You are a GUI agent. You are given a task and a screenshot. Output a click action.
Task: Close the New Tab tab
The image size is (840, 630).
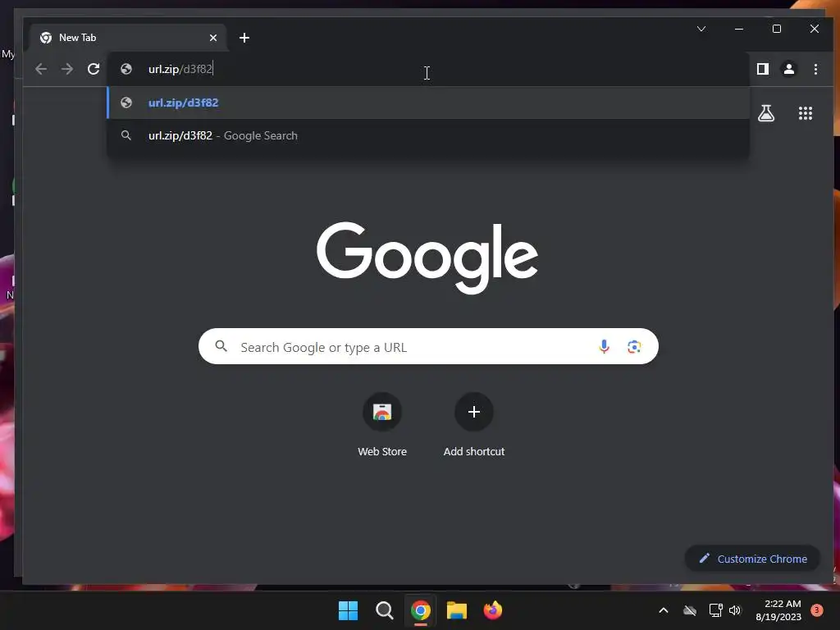pos(213,38)
